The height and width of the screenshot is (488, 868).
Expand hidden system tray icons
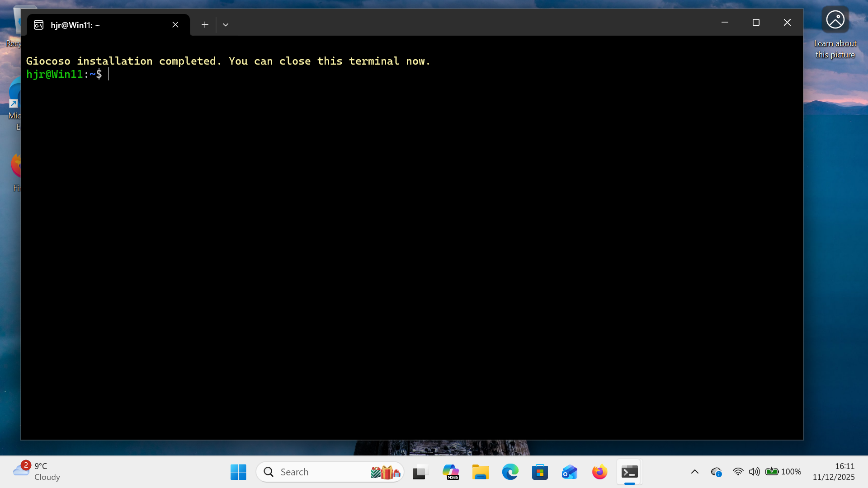[x=695, y=472]
